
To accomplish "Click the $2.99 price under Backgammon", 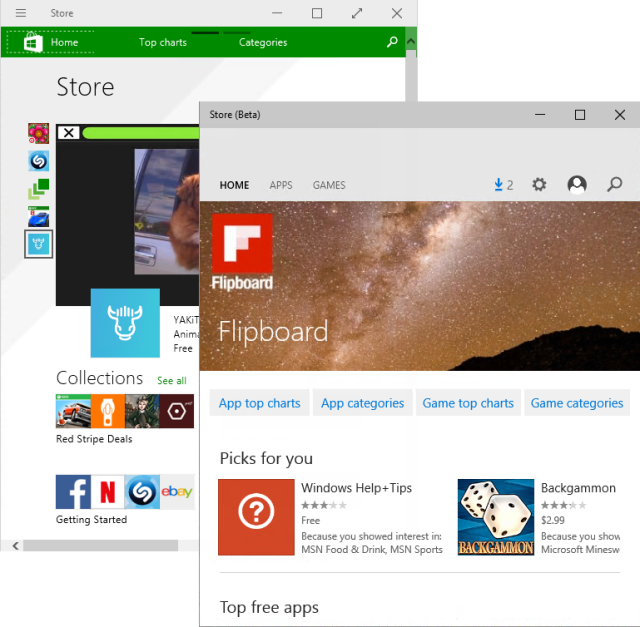I will point(553,520).
